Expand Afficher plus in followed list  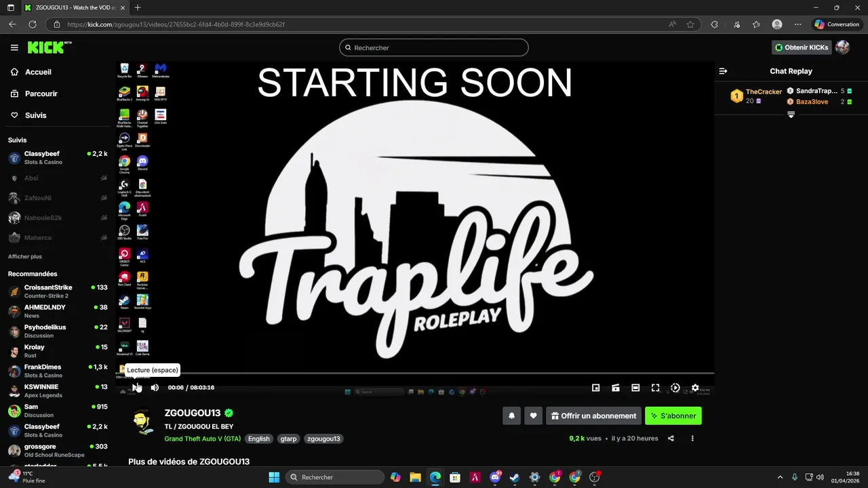coord(24,257)
